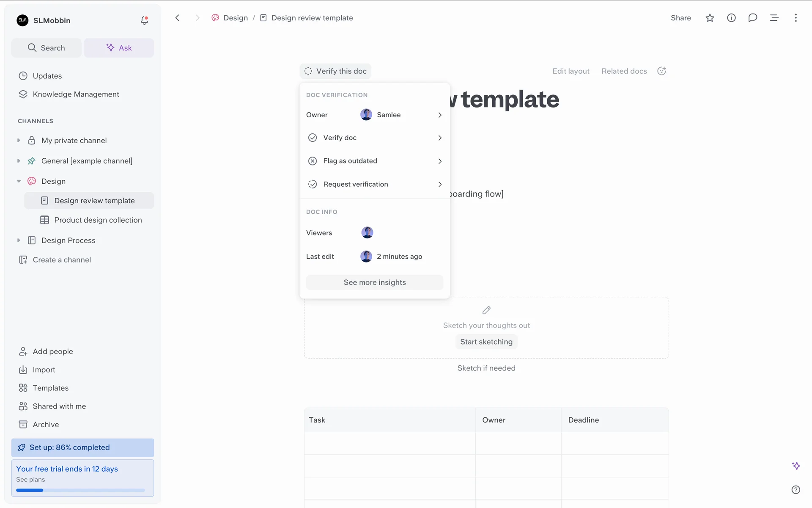Open the three-dot more options menu
The height and width of the screenshot is (508, 812).
(x=796, y=18)
